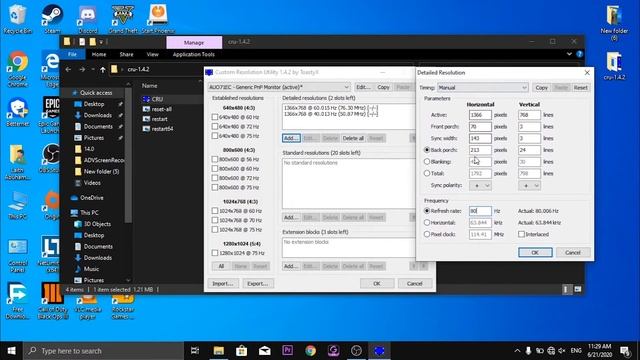Open Microsoft Store from the taskbar
This screenshot has height=360, width=640.
241,351
